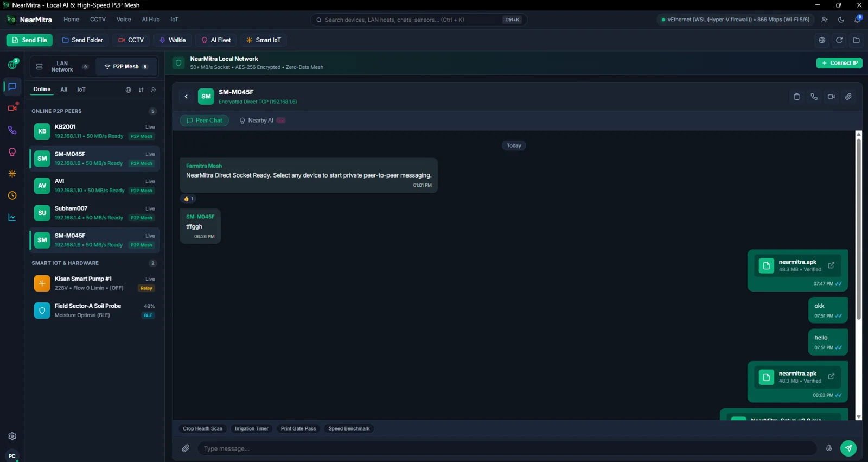
Task: Click the Type message input field
Action: pyautogui.click(x=507, y=448)
